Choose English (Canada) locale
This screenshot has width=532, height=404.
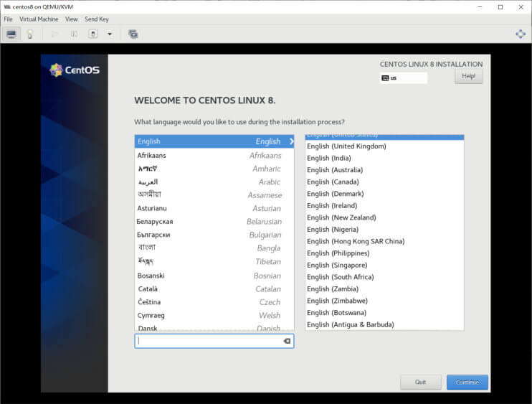[384, 182]
